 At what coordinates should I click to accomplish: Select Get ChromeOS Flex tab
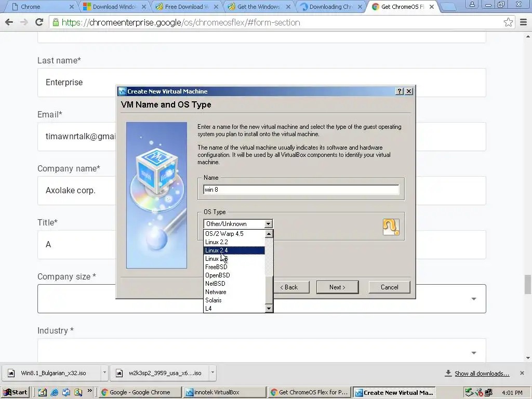402,6
